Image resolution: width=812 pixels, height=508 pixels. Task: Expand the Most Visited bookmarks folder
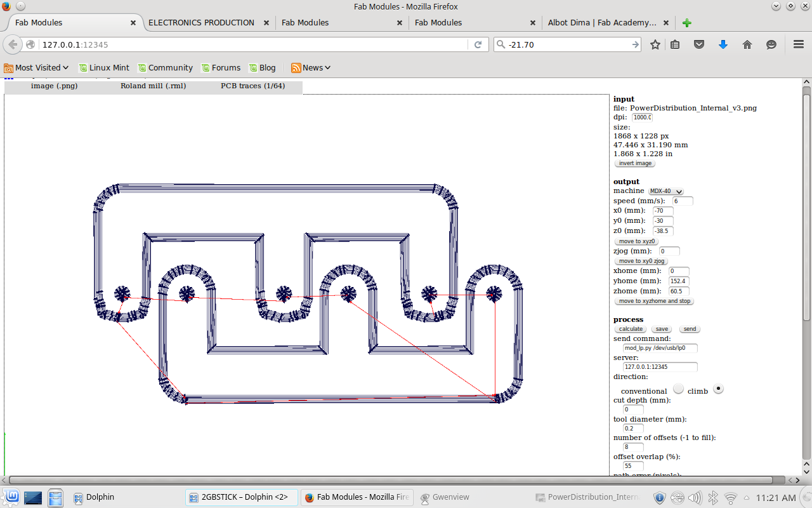(37, 67)
